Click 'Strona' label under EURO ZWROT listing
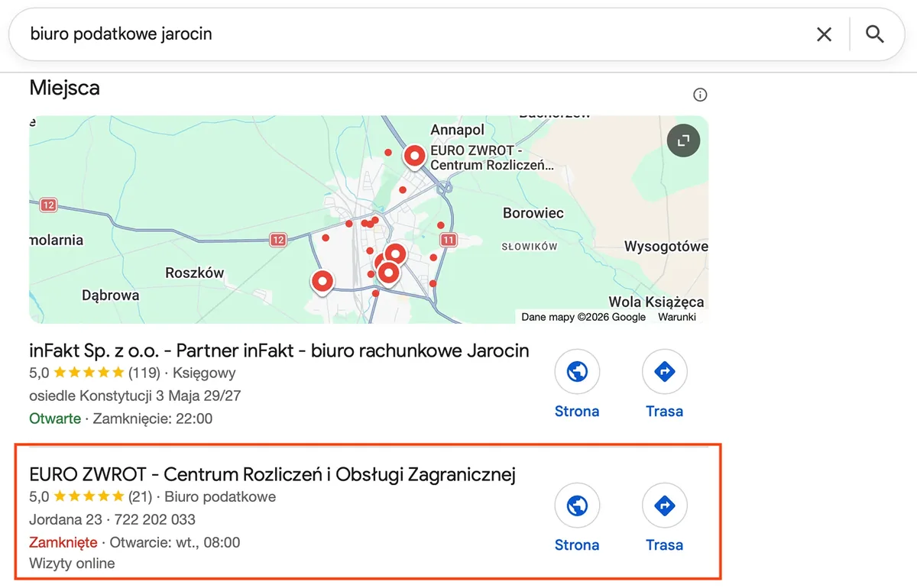Image resolution: width=917 pixels, height=588 pixels. click(577, 544)
